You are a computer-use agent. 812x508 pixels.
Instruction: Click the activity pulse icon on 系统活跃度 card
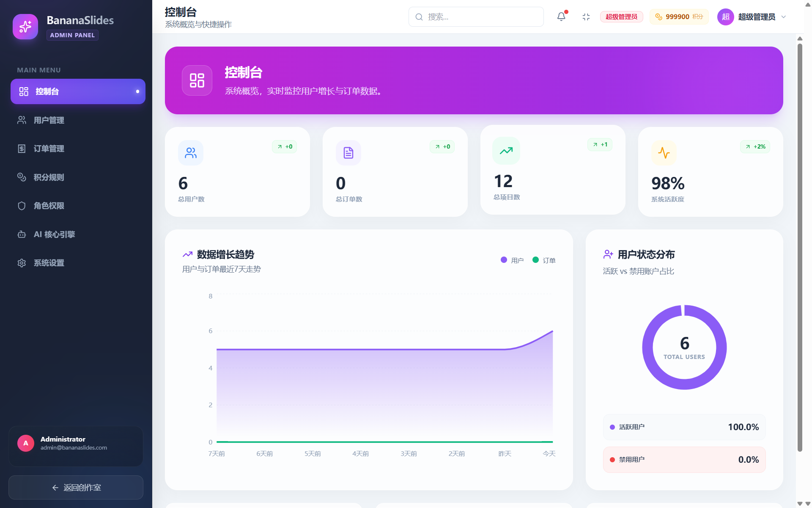(664, 153)
